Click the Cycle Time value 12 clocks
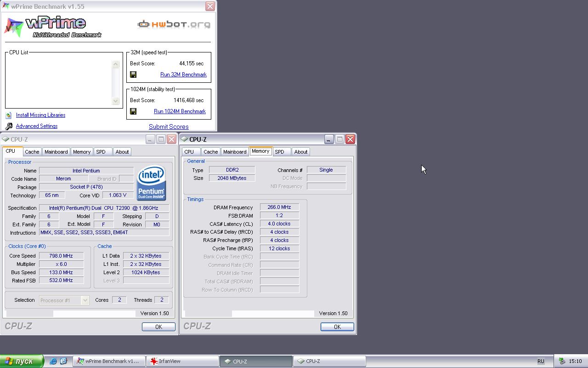 (279, 248)
